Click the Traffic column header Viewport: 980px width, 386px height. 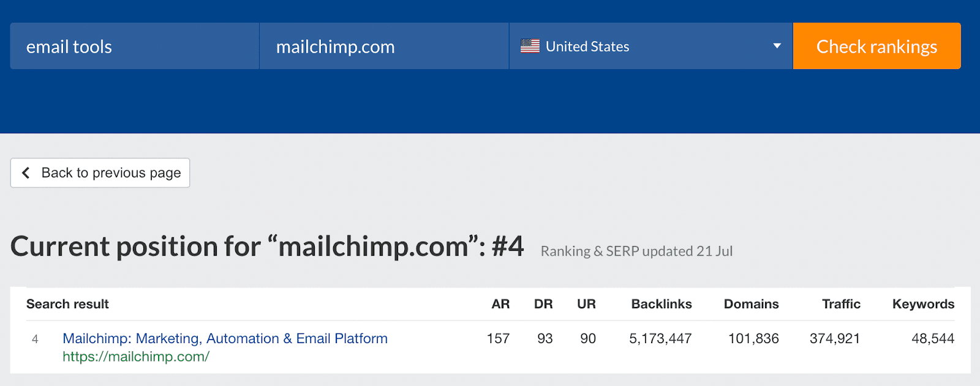coord(841,304)
